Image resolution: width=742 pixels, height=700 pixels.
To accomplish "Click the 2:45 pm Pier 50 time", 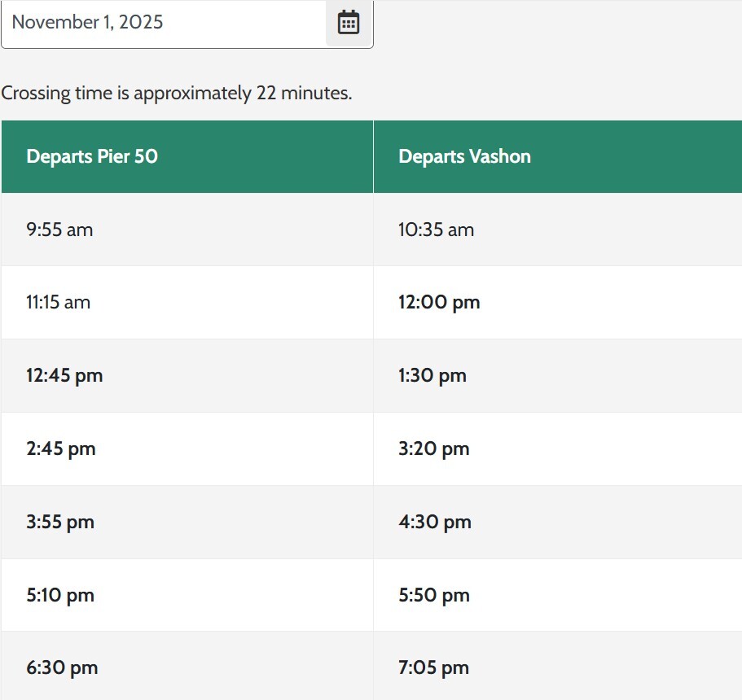I will [x=61, y=448].
